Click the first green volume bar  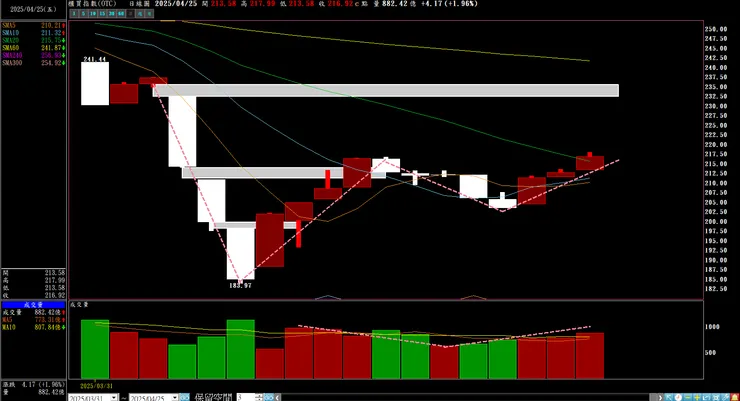tap(95, 349)
